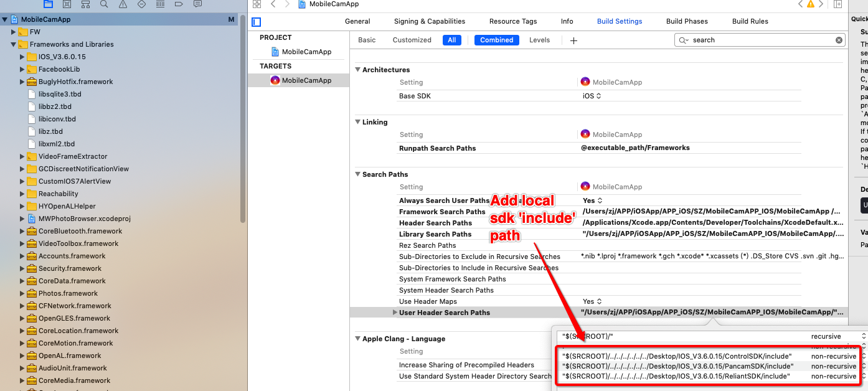Viewport: 868px width, 391px height.
Task: Show Basic build settings filter
Action: pos(367,40)
